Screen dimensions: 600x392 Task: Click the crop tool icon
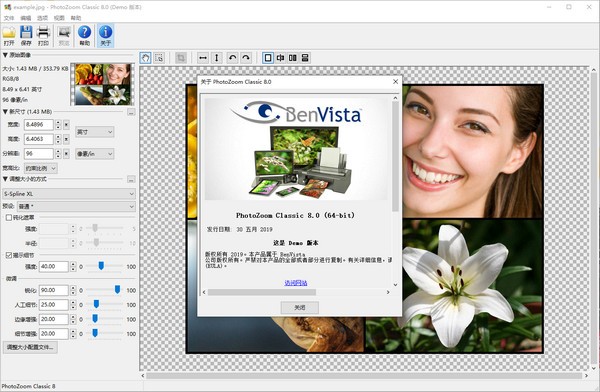point(181,58)
